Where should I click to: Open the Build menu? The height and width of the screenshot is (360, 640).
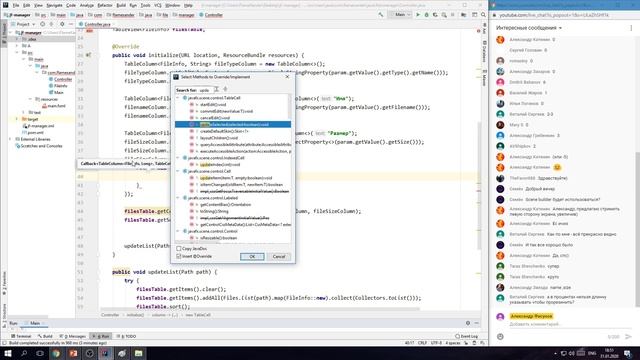point(121,5)
